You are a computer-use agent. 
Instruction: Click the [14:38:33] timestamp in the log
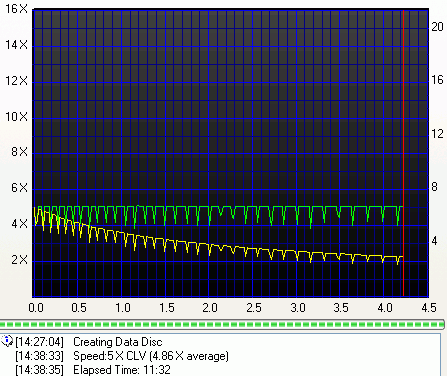(x=39, y=356)
